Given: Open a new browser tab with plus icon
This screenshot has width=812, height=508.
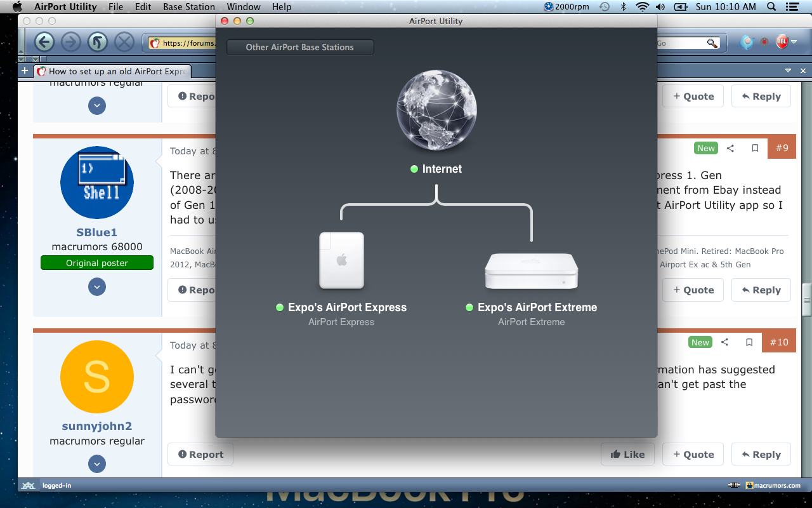Looking at the screenshot, I should click(x=25, y=70).
